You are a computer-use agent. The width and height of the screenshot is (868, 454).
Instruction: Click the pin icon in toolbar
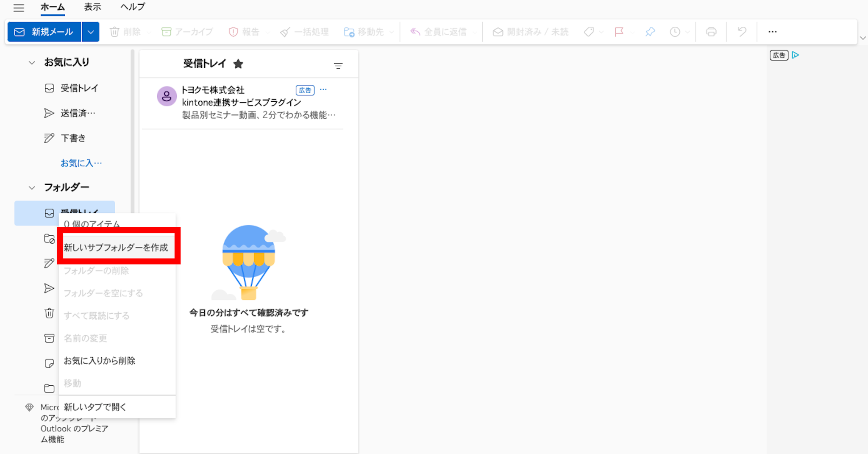click(650, 32)
